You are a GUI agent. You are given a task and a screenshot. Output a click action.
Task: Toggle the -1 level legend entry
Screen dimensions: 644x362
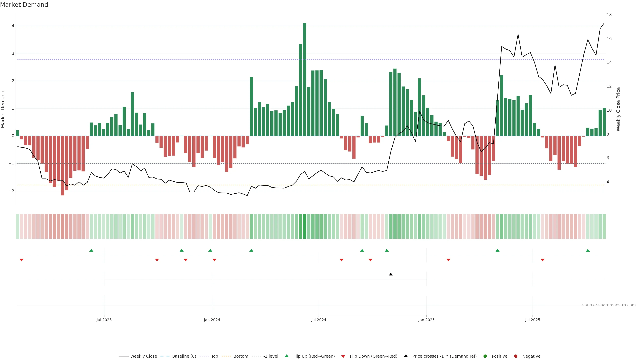pos(271,356)
